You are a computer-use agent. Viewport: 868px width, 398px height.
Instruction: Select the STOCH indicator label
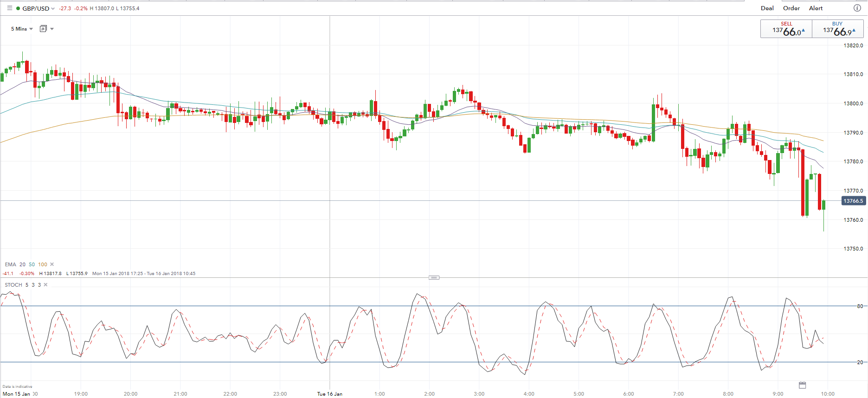pyautogui.click(x=13, y=285)
